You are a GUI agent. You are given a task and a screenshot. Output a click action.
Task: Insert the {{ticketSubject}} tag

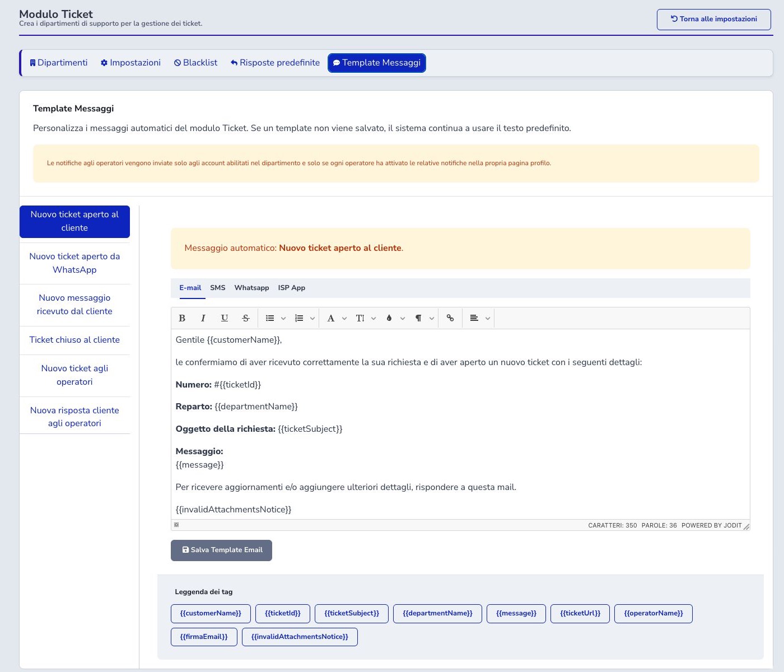tap(352, 613)
